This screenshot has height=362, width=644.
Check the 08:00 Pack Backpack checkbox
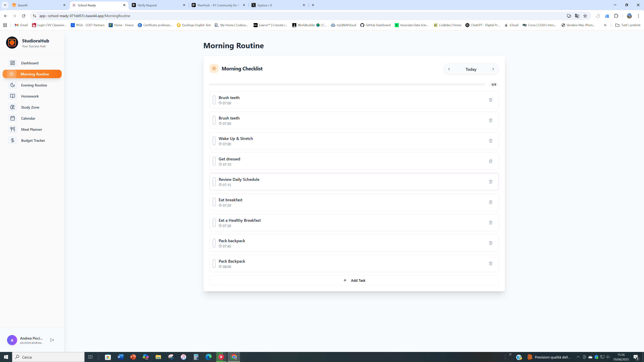(214, 264)
